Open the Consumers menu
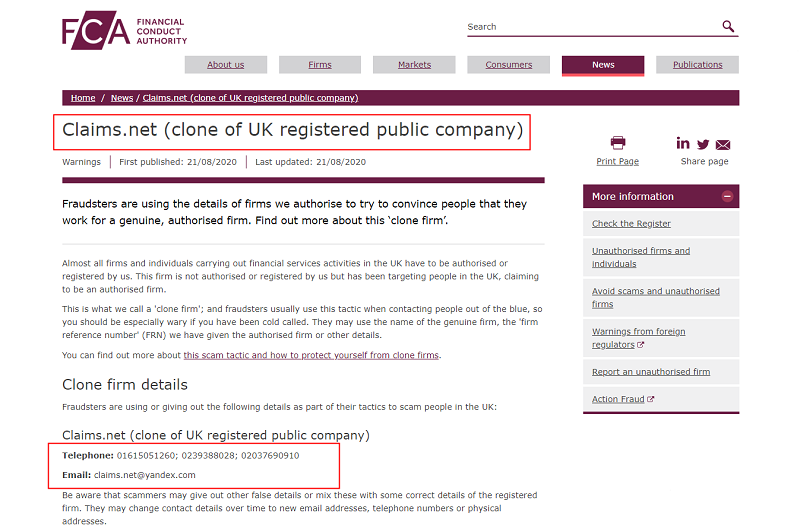Screen dimensions: 800x532 pos(509,65)
